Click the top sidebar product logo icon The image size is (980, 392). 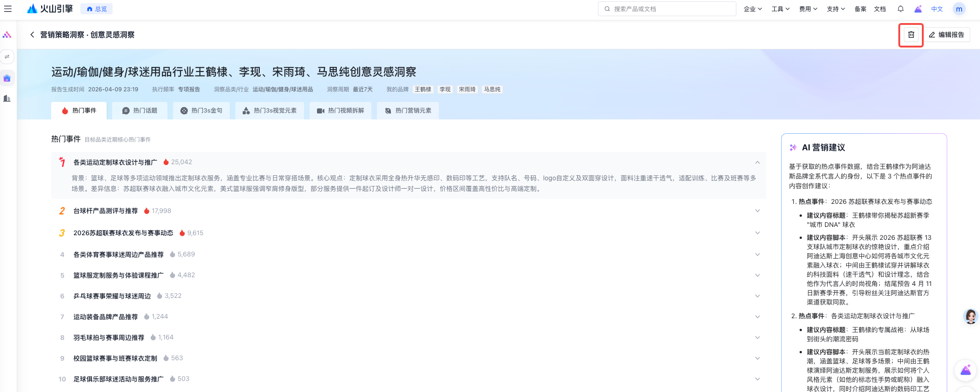(7, 35)
